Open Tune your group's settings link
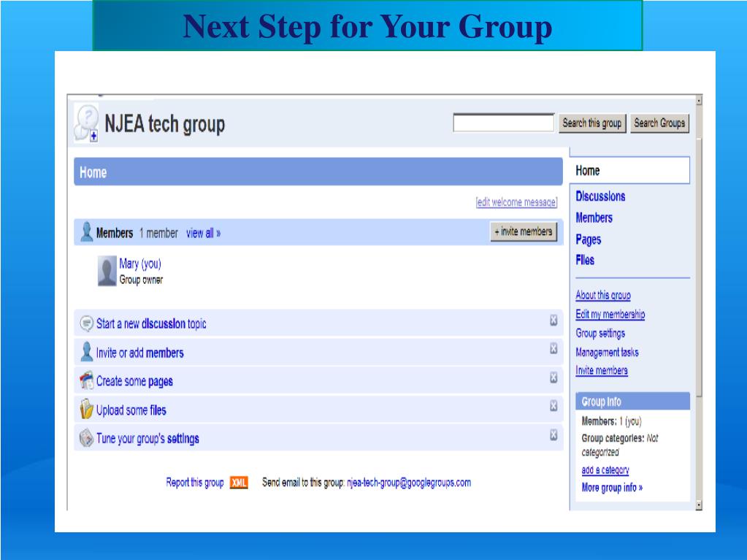This screenshot has width=747, height=560. 148,439
